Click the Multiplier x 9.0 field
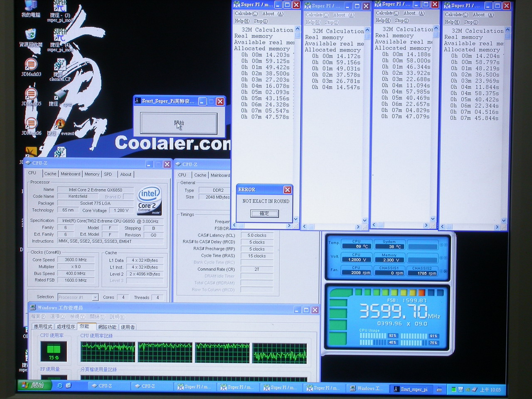 (76, 267)
